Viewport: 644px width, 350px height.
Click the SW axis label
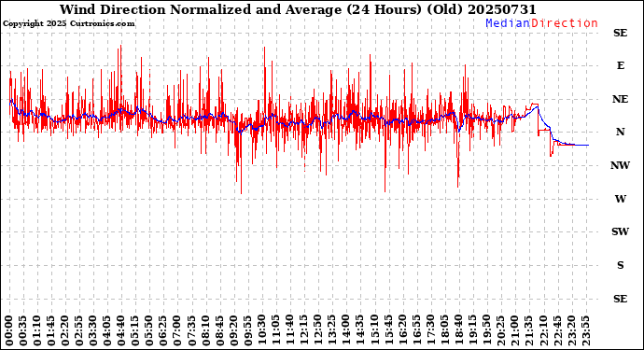coord(620,231)
